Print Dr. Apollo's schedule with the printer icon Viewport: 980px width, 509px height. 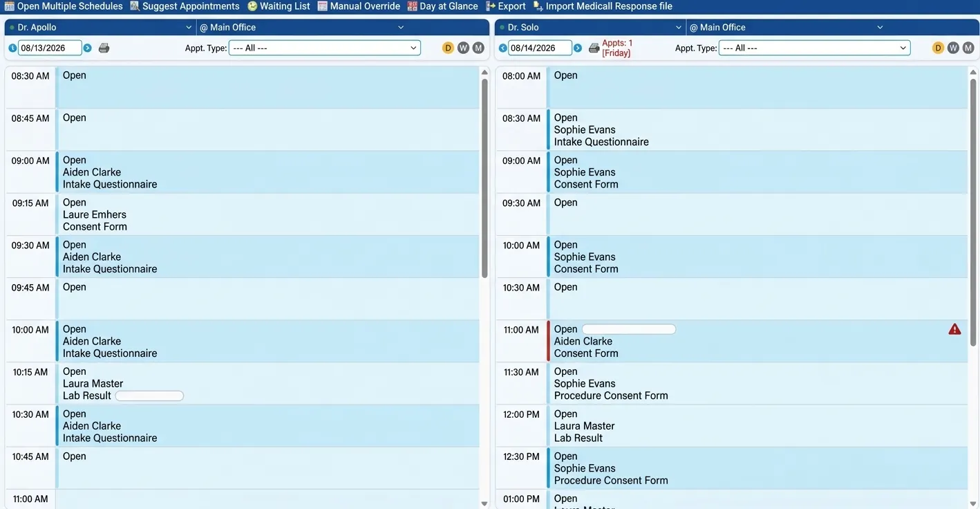(104, 48)
